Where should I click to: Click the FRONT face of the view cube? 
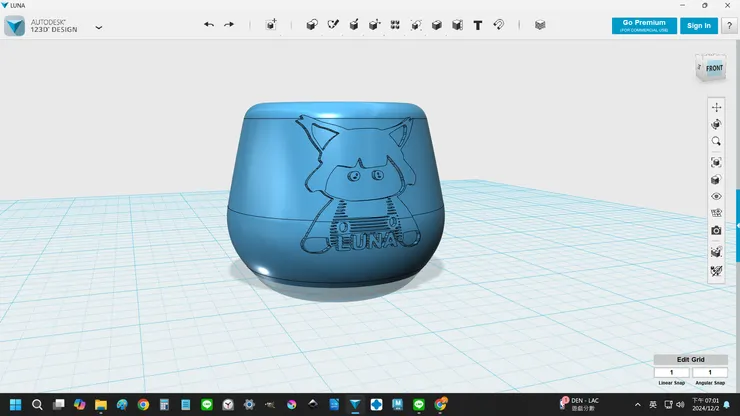tap(714, 68)
